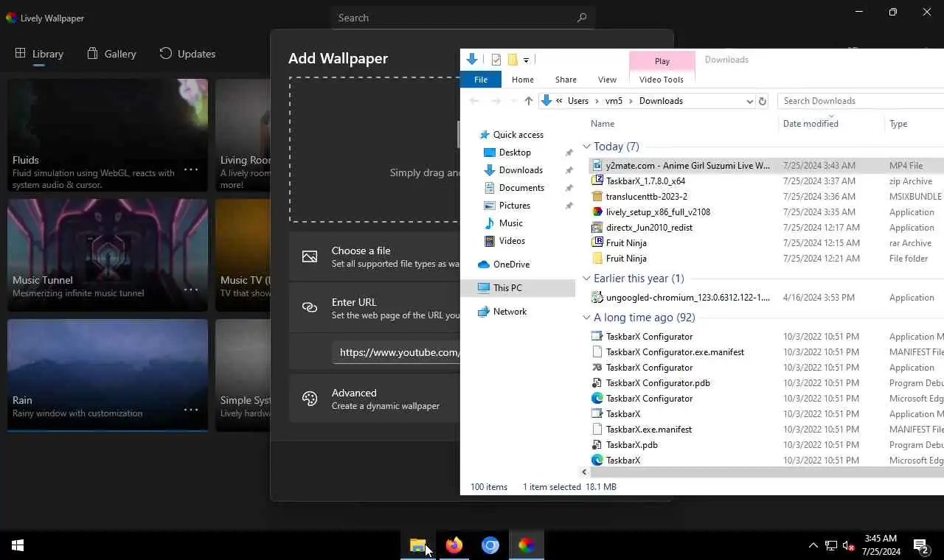
Task: Click the Play contextual tab header
Action: pyautogui.click(x=662, y=61)
